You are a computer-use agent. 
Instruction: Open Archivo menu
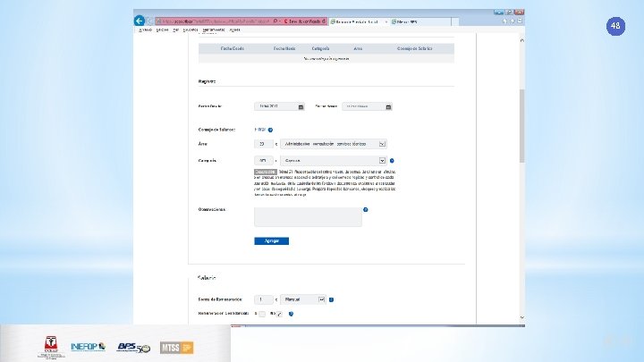point(145,30)
